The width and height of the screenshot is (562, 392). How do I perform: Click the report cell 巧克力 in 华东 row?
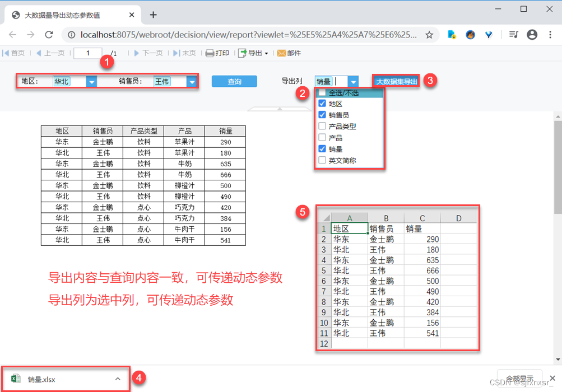click(184, 207)
